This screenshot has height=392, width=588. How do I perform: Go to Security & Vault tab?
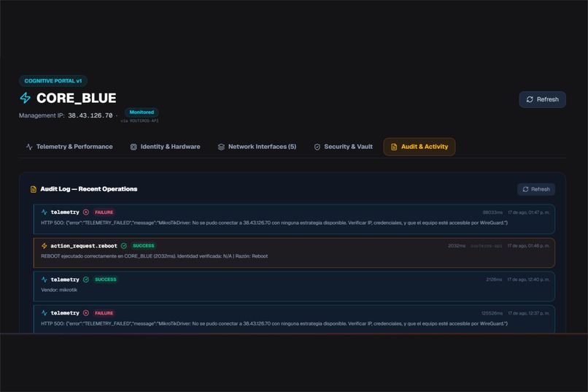(343, 147)
